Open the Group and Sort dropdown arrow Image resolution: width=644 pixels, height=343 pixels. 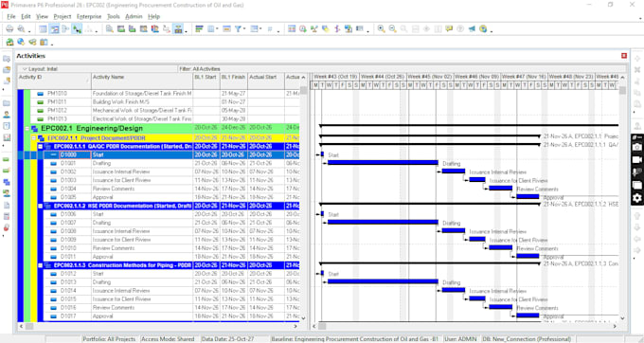260,28
